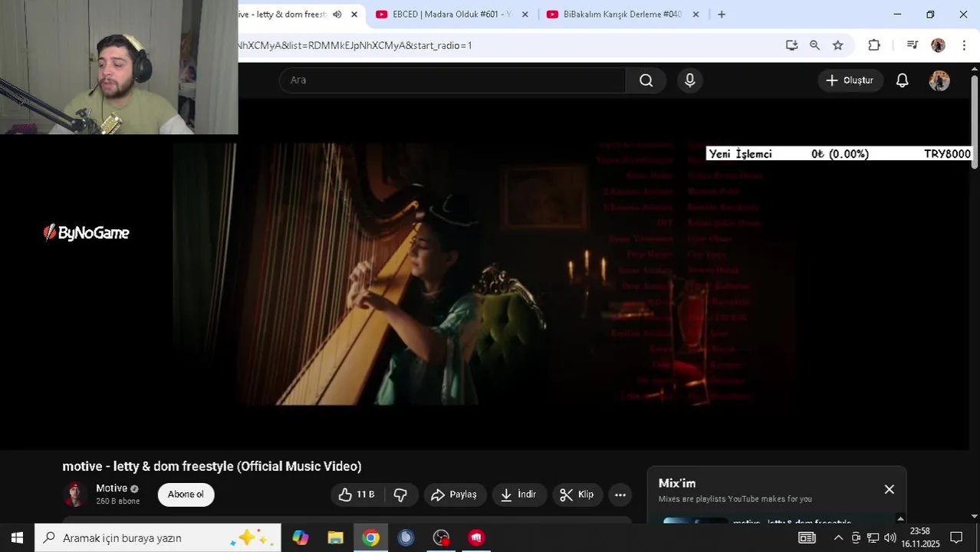Open the zoom magnifier in address bar
The image size is (980, 552).
(814, 45)
